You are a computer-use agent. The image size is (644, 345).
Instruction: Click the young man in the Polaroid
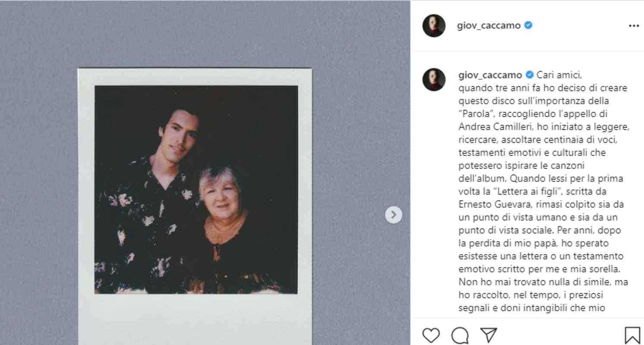point(149,198)
